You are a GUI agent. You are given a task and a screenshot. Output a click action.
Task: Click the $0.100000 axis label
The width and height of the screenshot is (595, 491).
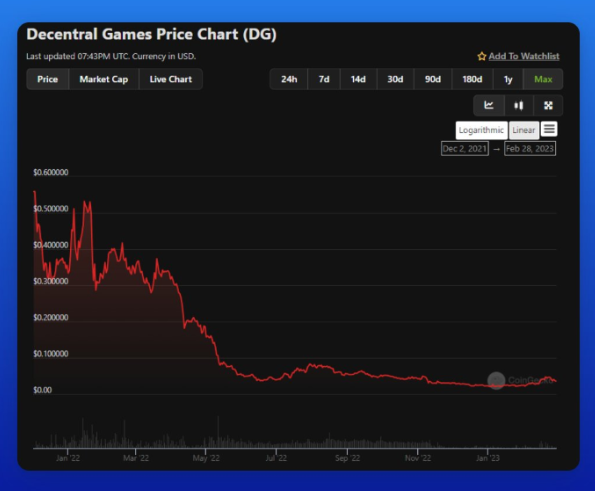(51, 354)
